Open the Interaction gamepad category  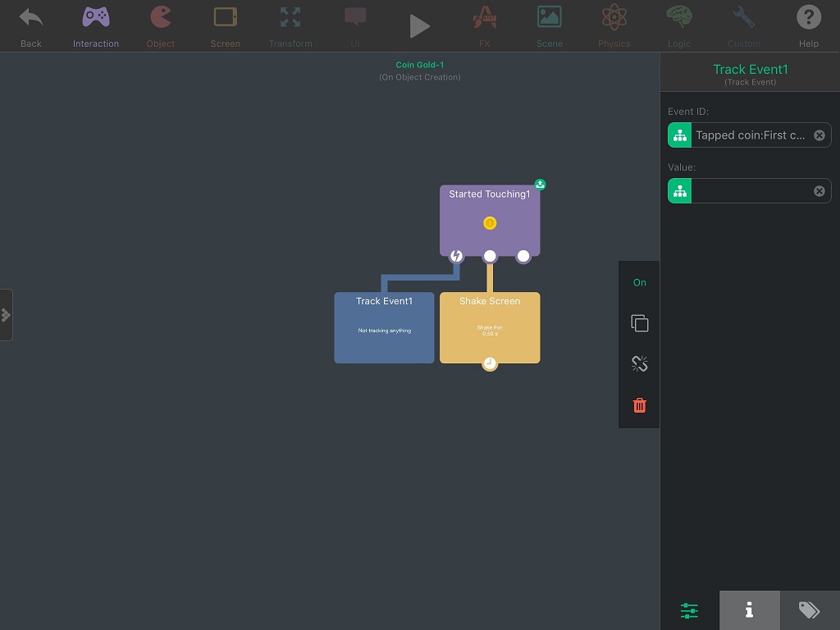coord(96,25)
